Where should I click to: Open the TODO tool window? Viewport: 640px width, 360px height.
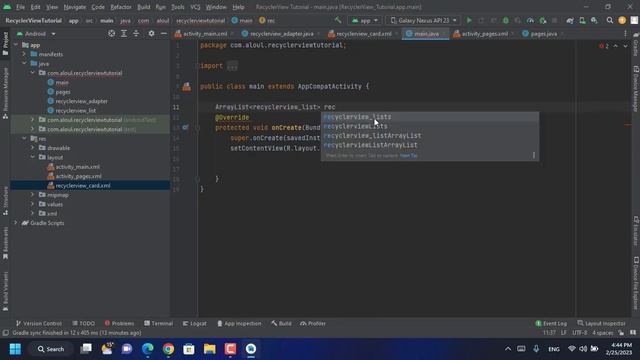pos(84,324)
